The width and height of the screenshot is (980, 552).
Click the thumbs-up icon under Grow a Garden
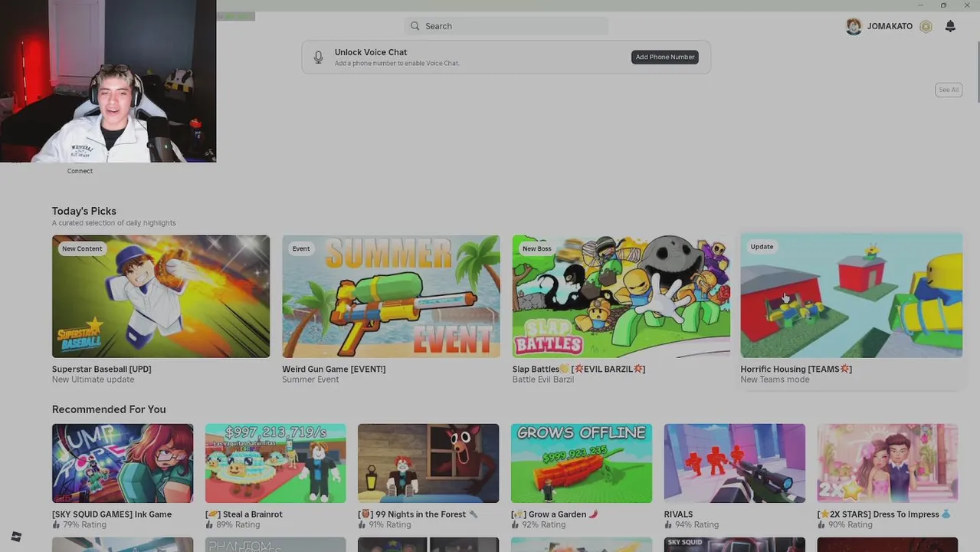coord(516,525)
